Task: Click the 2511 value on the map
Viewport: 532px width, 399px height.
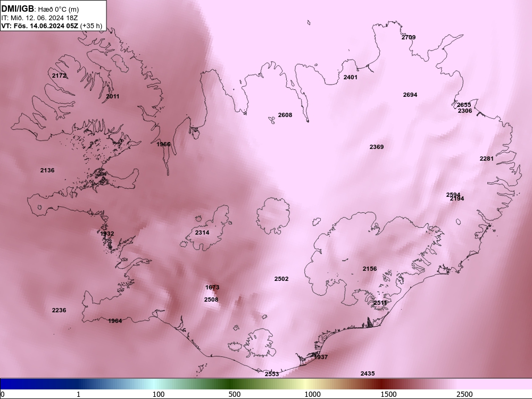Action: click(380, 303)
